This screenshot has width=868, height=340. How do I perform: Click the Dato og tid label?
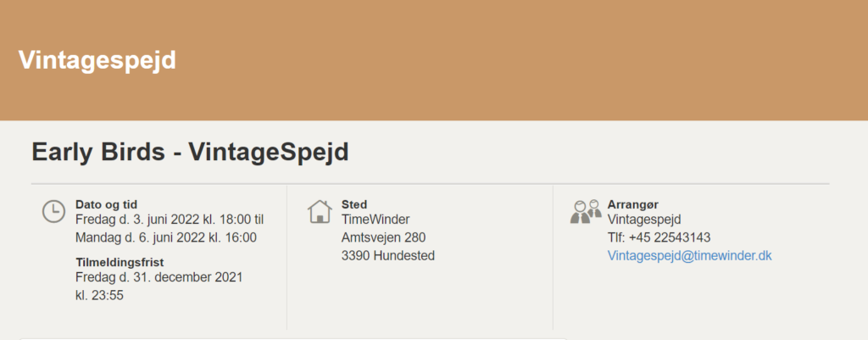pyautogui.click(x=106, y=204)
